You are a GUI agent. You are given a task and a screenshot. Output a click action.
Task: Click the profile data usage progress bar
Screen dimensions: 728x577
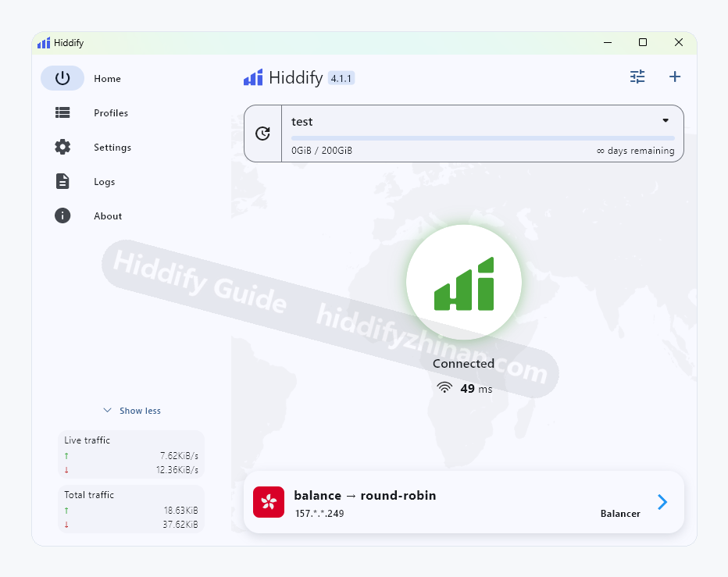pos(483,138)
